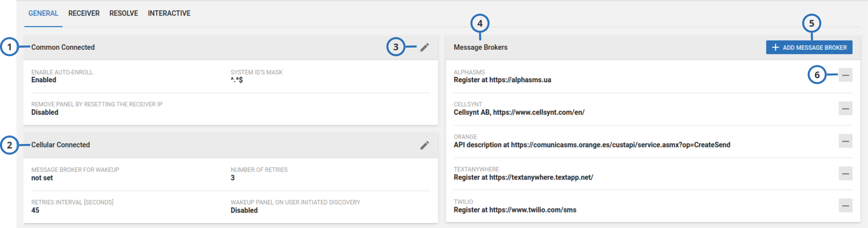Click the ALPHASMS broker entry text

(x=502, y=80)
